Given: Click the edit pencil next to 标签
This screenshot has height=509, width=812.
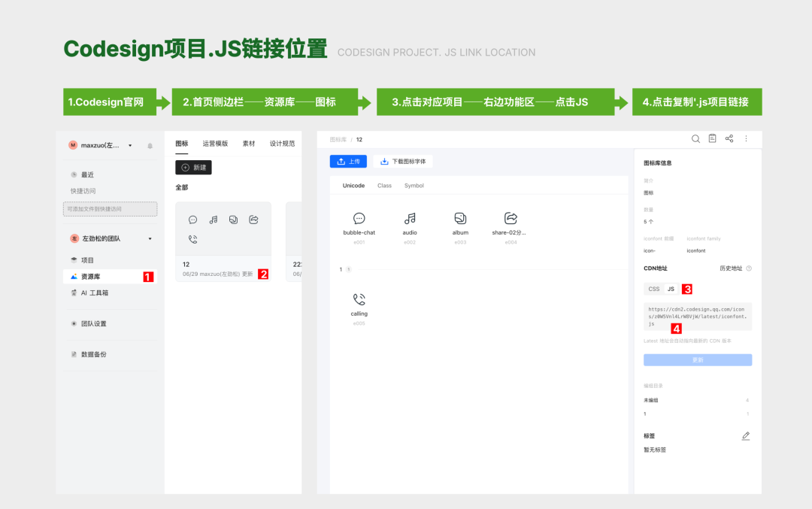Looking at the screenshot, I should (x=746, y=436).
